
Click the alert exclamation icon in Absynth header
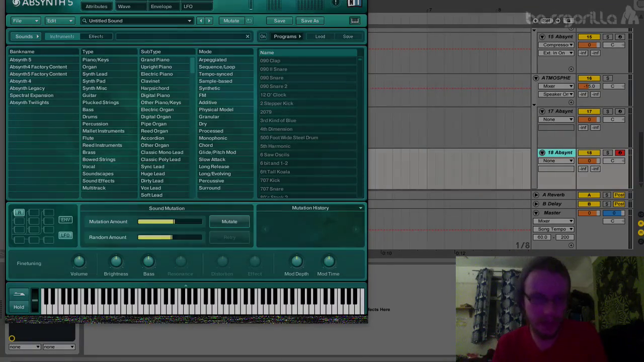[336, 3]
